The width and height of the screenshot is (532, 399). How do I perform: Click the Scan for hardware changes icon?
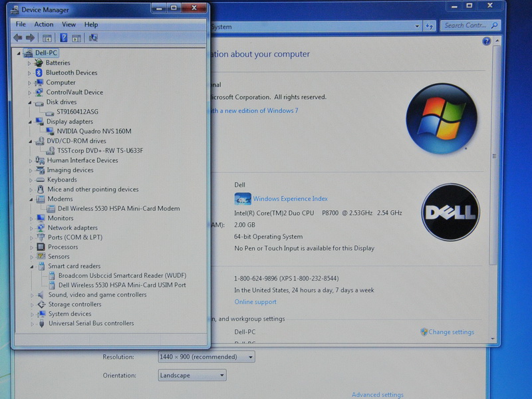93,38
